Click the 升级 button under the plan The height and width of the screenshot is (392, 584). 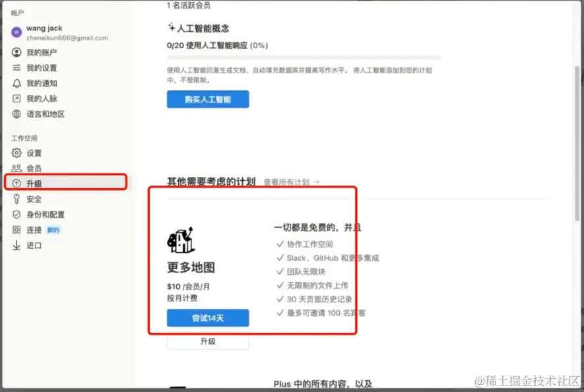point(208,341)
